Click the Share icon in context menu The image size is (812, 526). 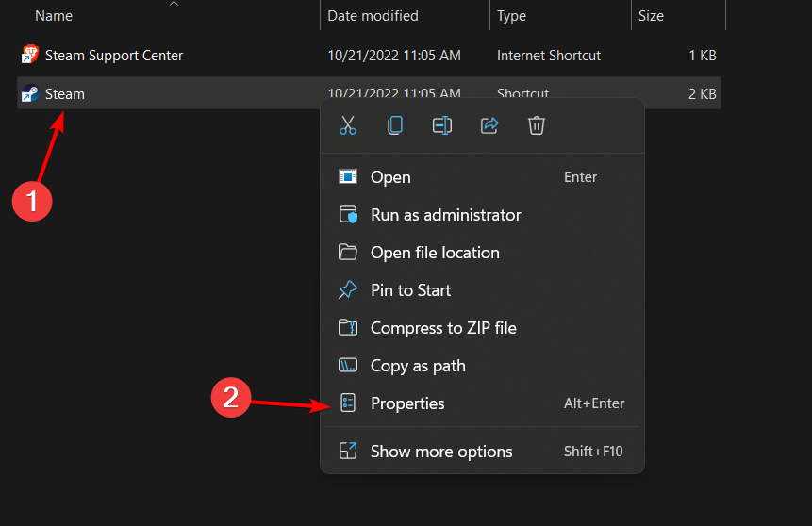click(x=489, y=125)
